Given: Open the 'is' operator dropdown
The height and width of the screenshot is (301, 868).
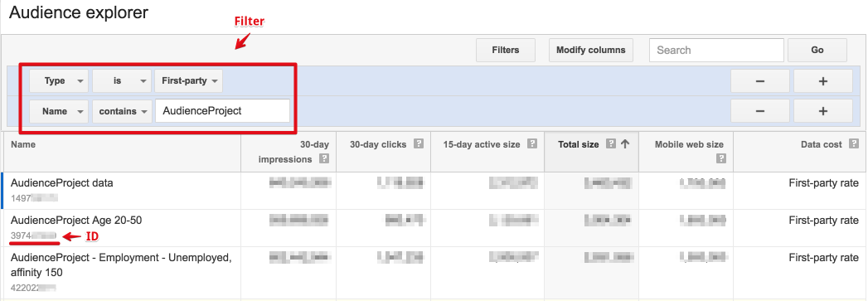Looking at the screenshot, I should pyautogui.click(x=122, y=80).
